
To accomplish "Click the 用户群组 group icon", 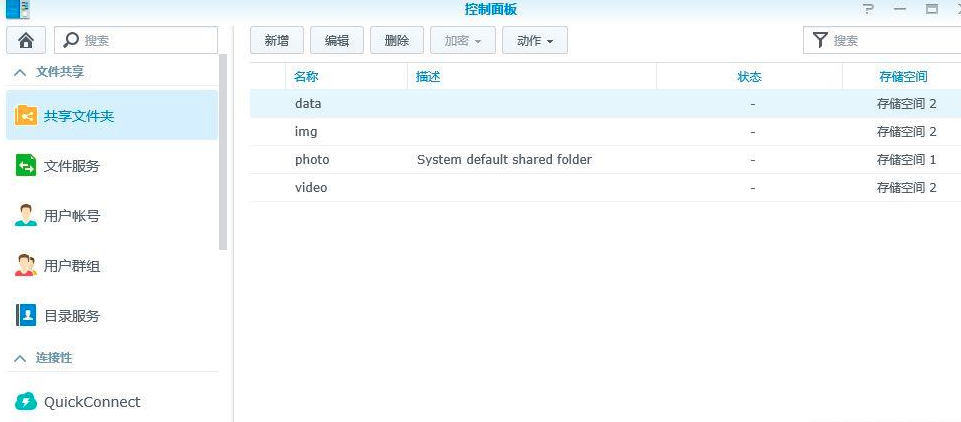I will pos(26,265).
